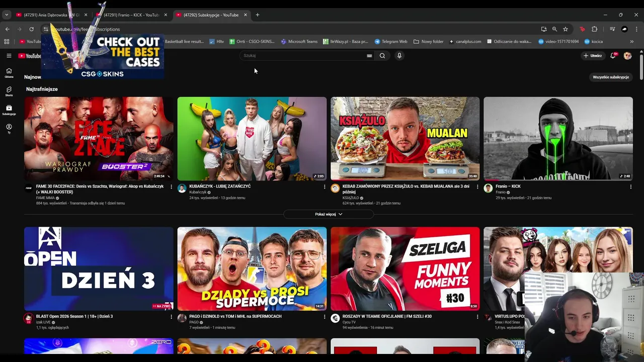Go to Główna home in YouTube sidebar
The image size is (644, 362).
[x=9, y=73]
